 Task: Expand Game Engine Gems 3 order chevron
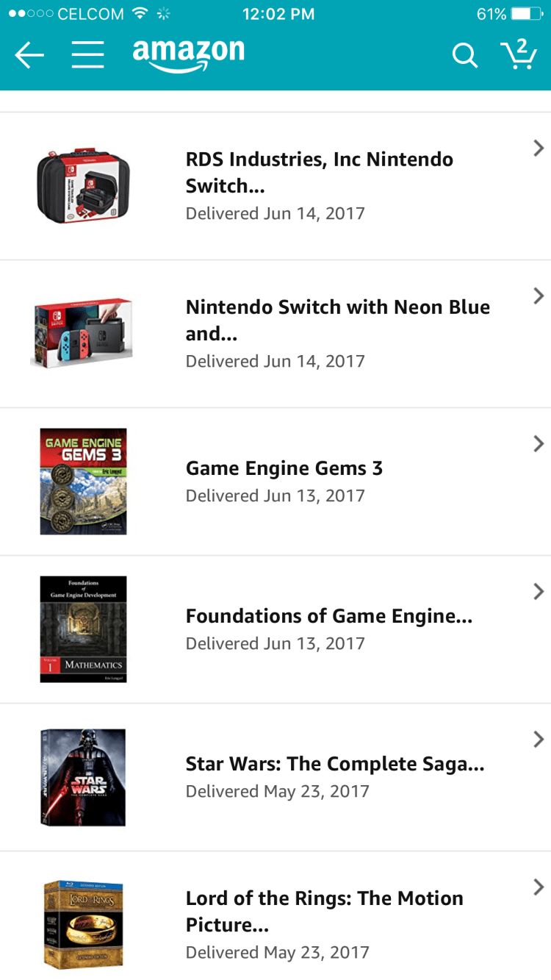pos(539,444)
